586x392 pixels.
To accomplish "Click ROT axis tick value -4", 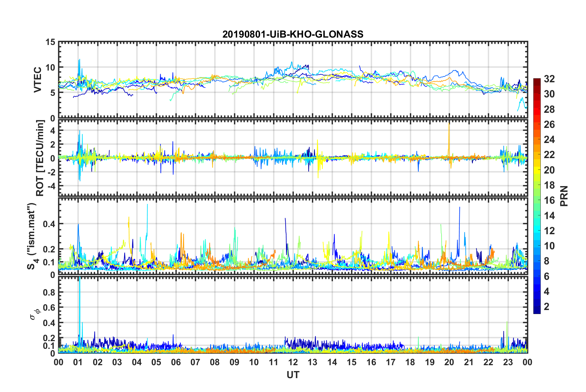I will (x=51, y=186).
